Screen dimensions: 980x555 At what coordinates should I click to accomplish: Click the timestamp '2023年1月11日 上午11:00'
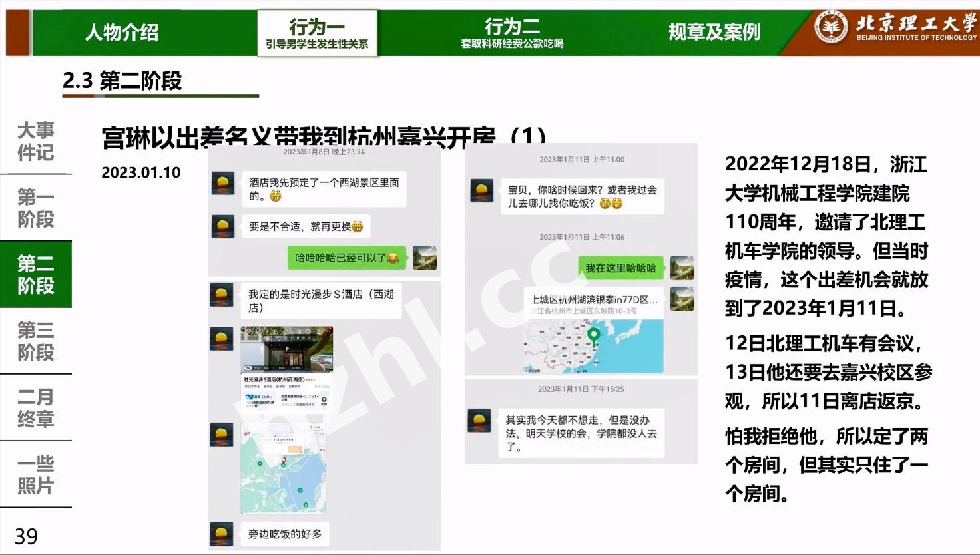click(x=582, y=160)
